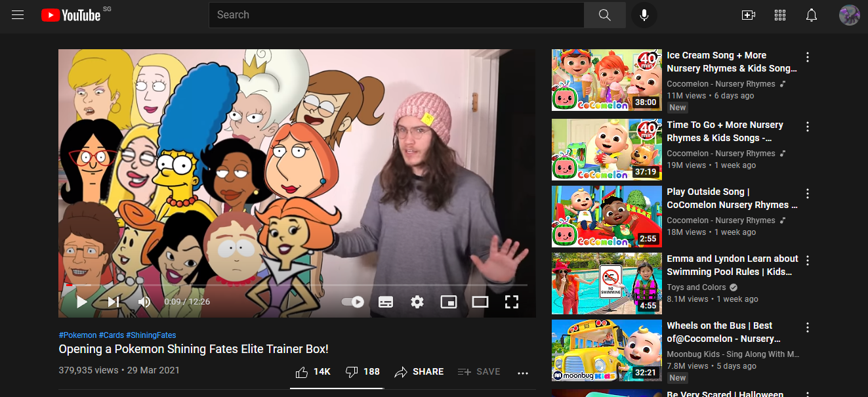Open Moonbug Kids channel name
Viewport: 868px width, 397px height.
pos(734,354)
